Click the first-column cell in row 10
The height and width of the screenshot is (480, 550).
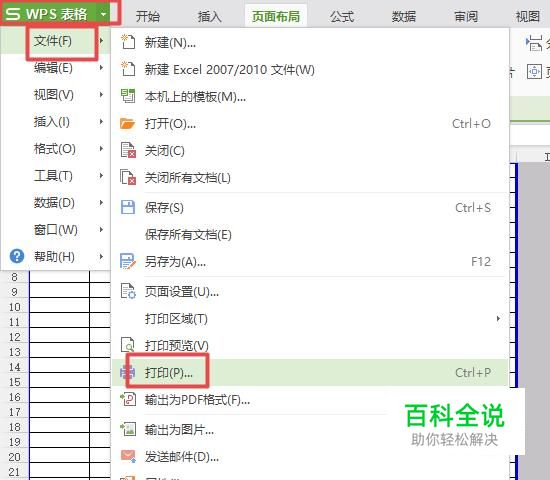(59, 305)
